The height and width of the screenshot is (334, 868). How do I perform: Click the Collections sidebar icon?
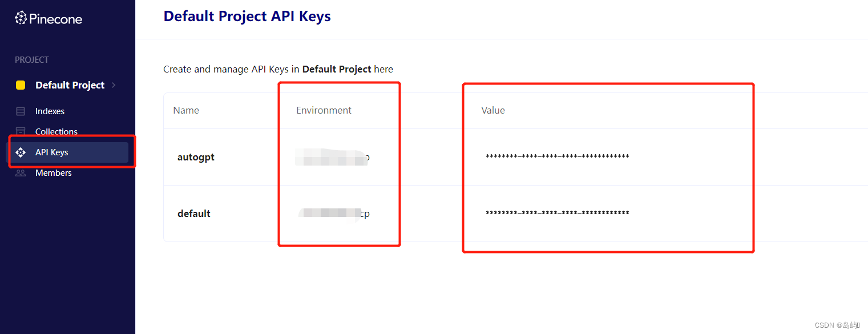pos(21,131)
